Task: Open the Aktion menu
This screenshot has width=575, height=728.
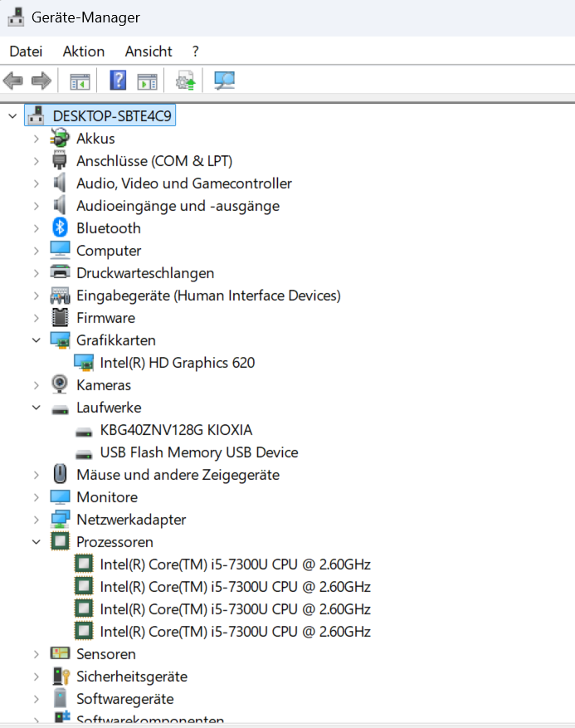Action: click(84, 51)
